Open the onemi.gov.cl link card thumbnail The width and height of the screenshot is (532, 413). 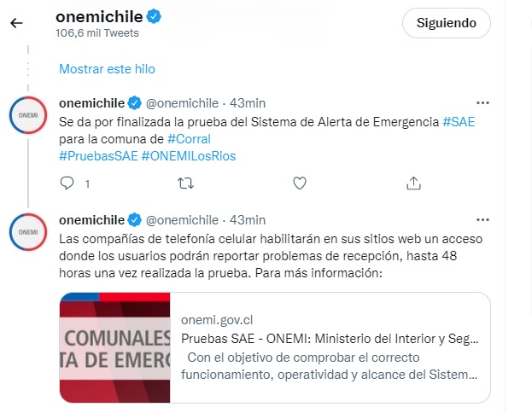pyautogui.click(x=114, y=347)
